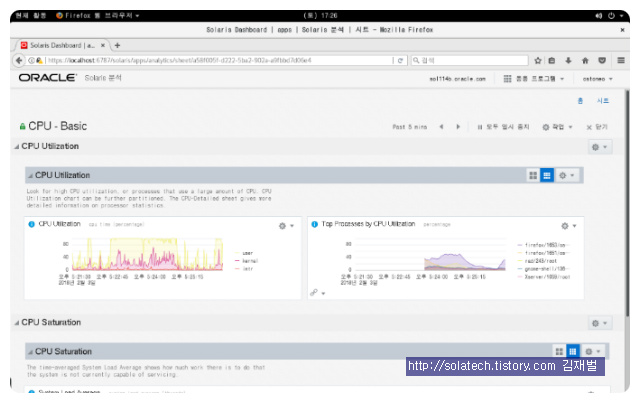Screen dimensions: 640x403
Task: Close the Solaris Dashboard tab
Action: (x=103, y=45)
